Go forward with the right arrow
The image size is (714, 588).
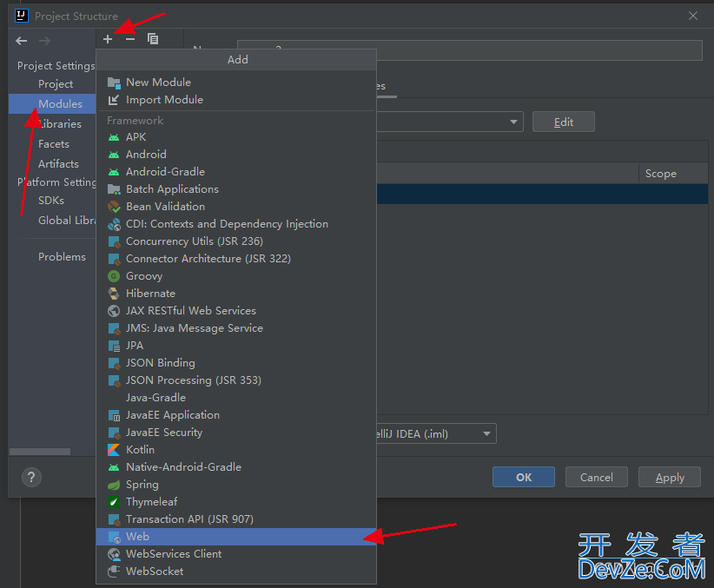44,41
